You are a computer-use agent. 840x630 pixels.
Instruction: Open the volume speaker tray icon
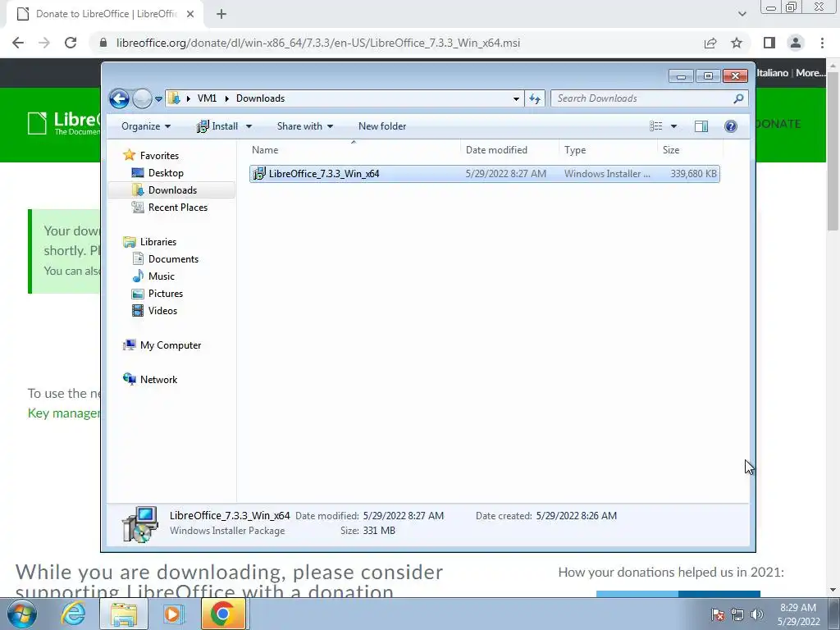tap(757, 614)
